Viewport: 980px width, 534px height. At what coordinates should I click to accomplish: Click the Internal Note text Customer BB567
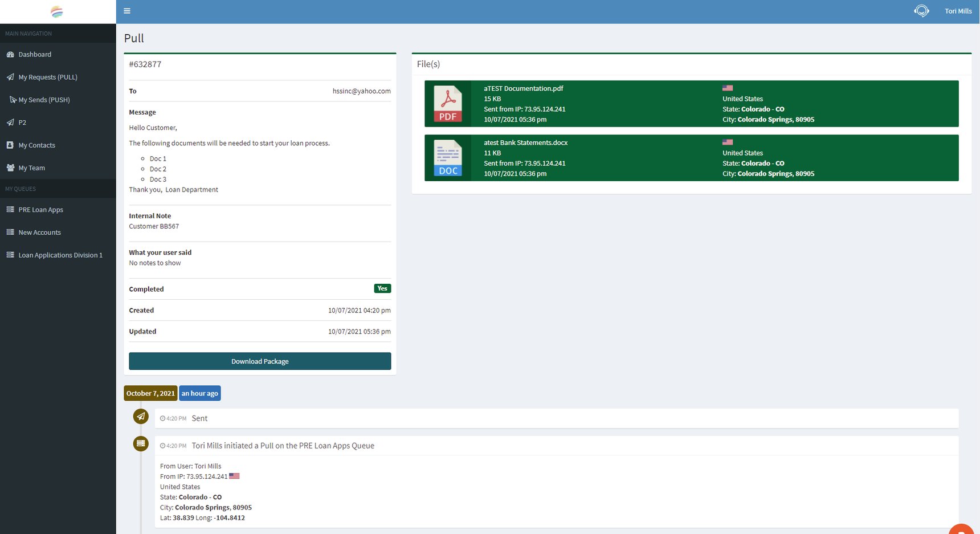coord(154,226)
